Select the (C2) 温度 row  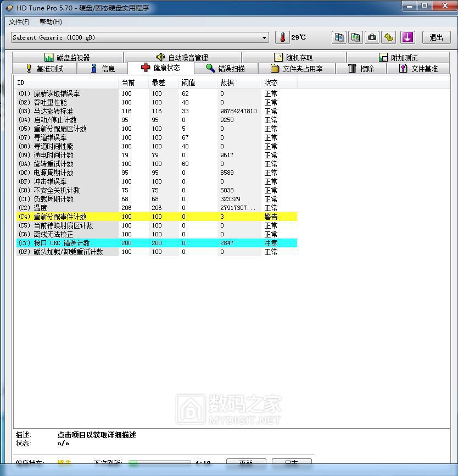157,208
